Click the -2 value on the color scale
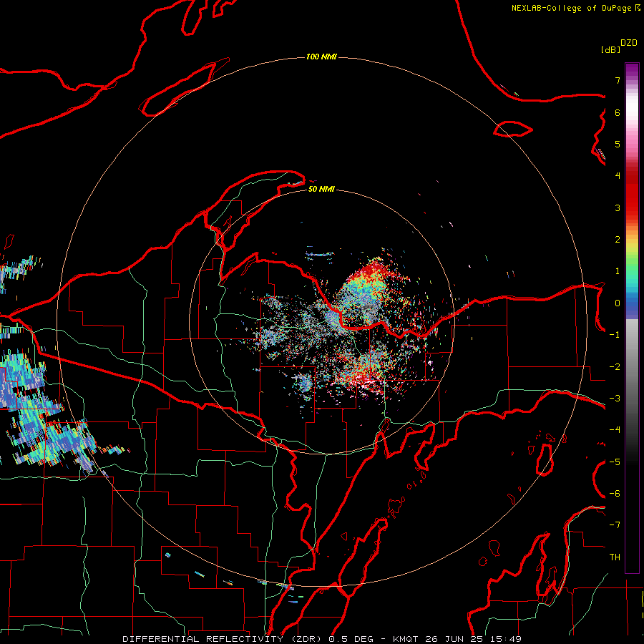Viewport: 644px width, 644px height. coord(615,367)
